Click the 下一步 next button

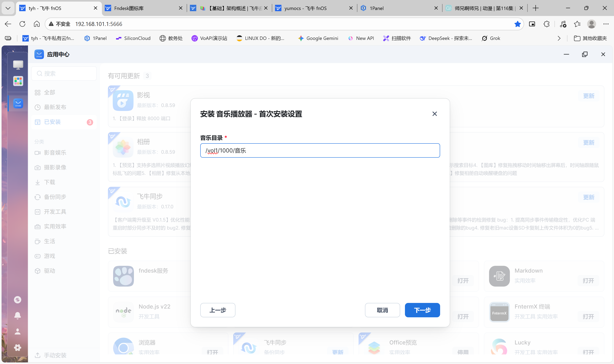(x=422, y=310)
